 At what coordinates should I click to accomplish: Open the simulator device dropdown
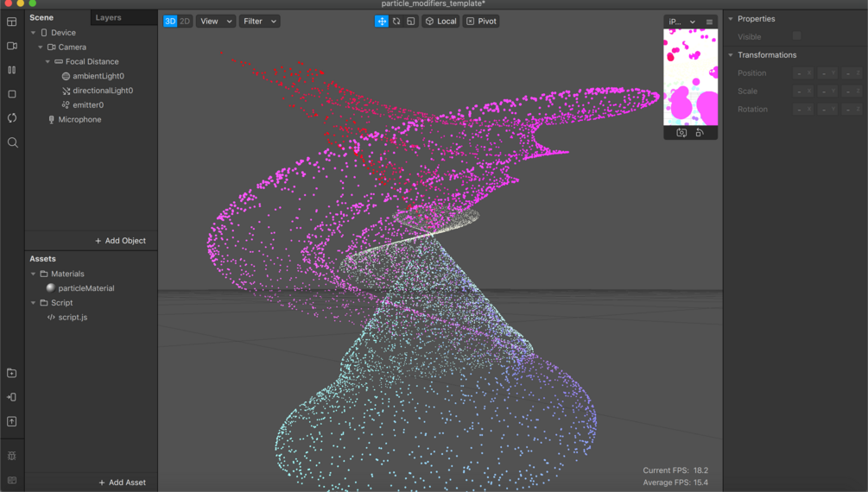coord(681,22)
